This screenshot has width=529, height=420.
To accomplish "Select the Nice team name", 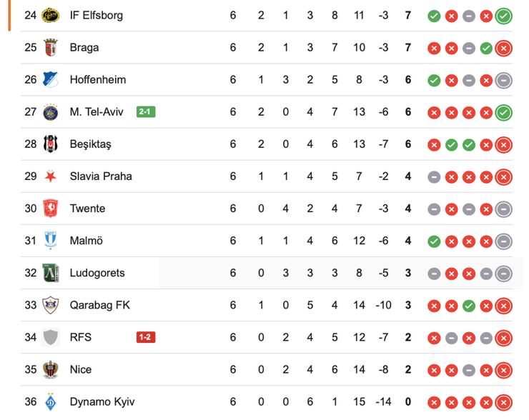I will coord(81,369).
